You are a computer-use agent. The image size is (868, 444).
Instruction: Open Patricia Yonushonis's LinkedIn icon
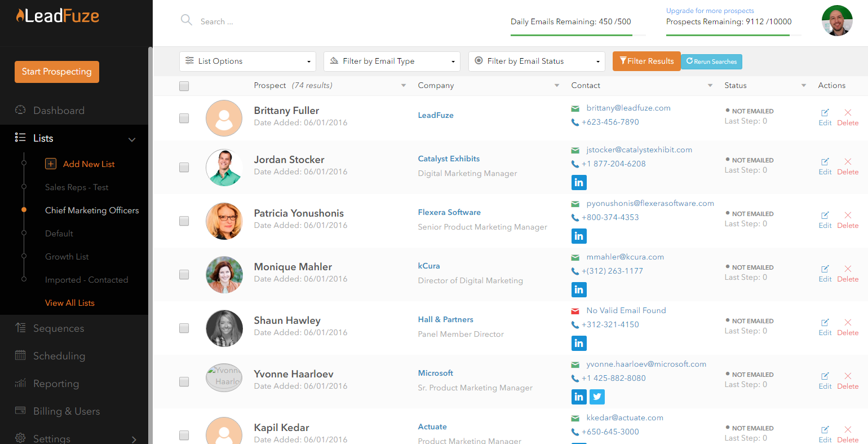[579, 236]
